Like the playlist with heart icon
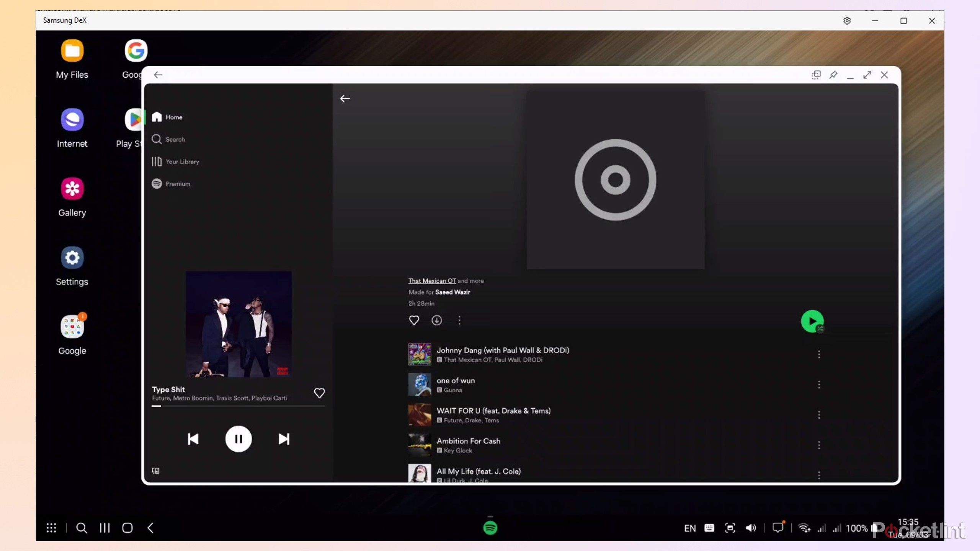Viewport: 980px width, 551px height. tap(414, 320)
